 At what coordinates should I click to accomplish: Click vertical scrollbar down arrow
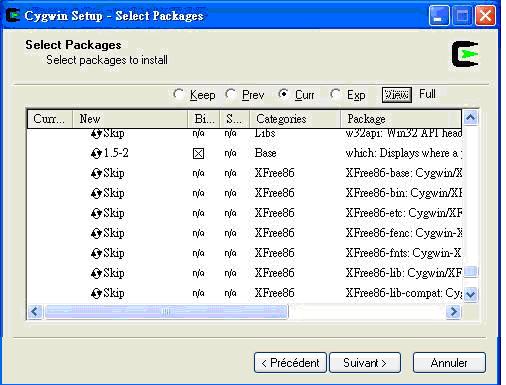coord(470,294)
